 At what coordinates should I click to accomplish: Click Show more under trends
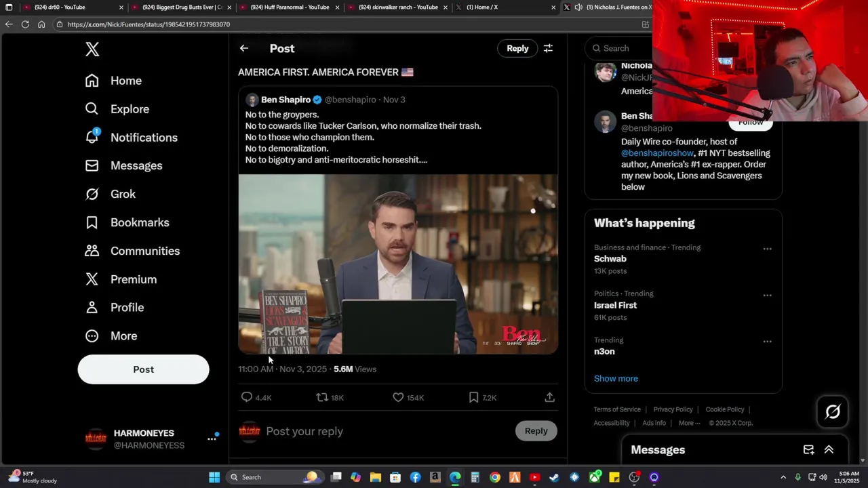pyautogui.click(x=616, y=378)
